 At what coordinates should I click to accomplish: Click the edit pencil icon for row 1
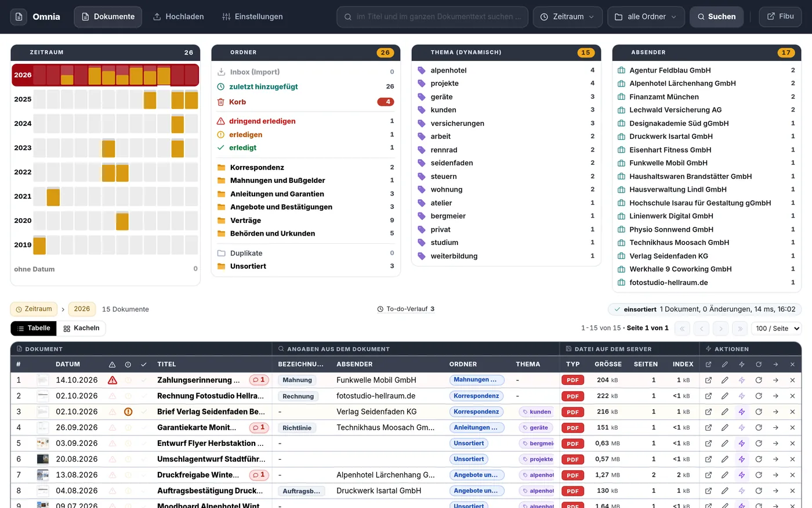[x=725, y=380]
